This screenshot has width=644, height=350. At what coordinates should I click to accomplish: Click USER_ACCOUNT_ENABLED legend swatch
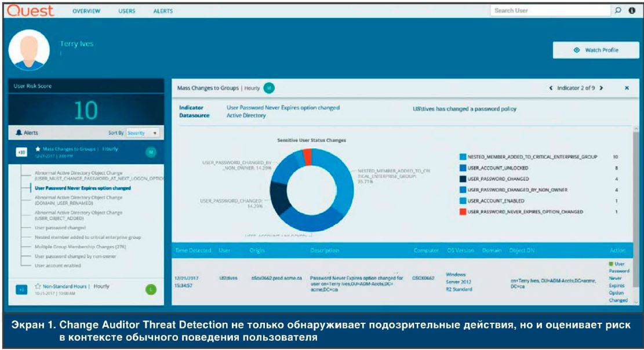click(463, 201)
